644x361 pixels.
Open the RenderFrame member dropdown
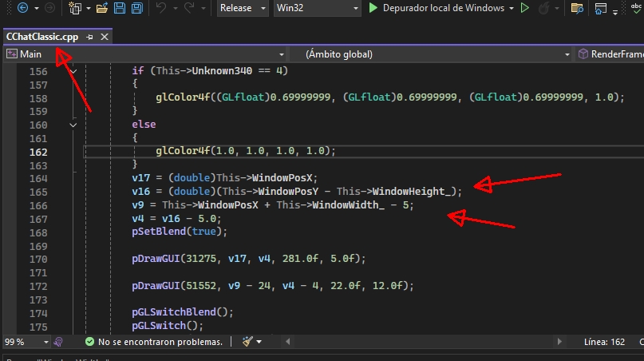coord(610,54)
